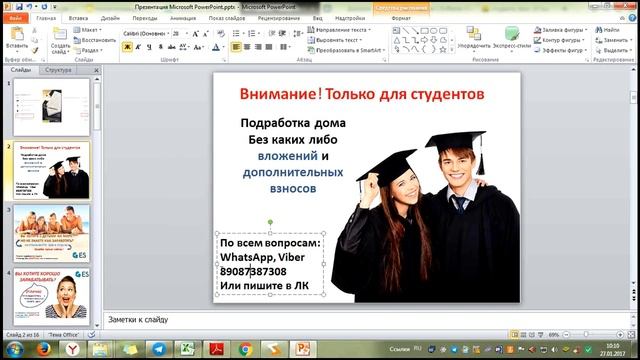Click the bulleted list icon
This screenshot has width=640, height=360.
[x=236, y=33]
